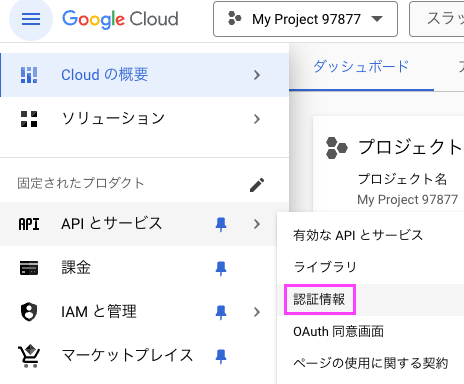Click the 課金 credit card icon
The height and width of the screenshot is (384, 464).
(x=29, y=268)
